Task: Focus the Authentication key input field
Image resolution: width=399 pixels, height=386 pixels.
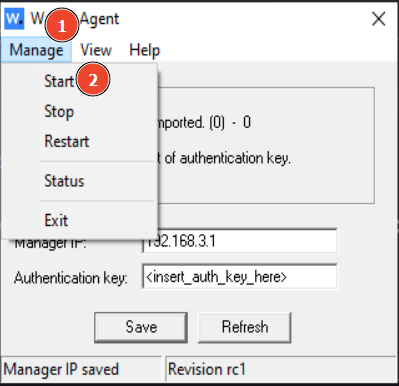Action: click(239, 277)
